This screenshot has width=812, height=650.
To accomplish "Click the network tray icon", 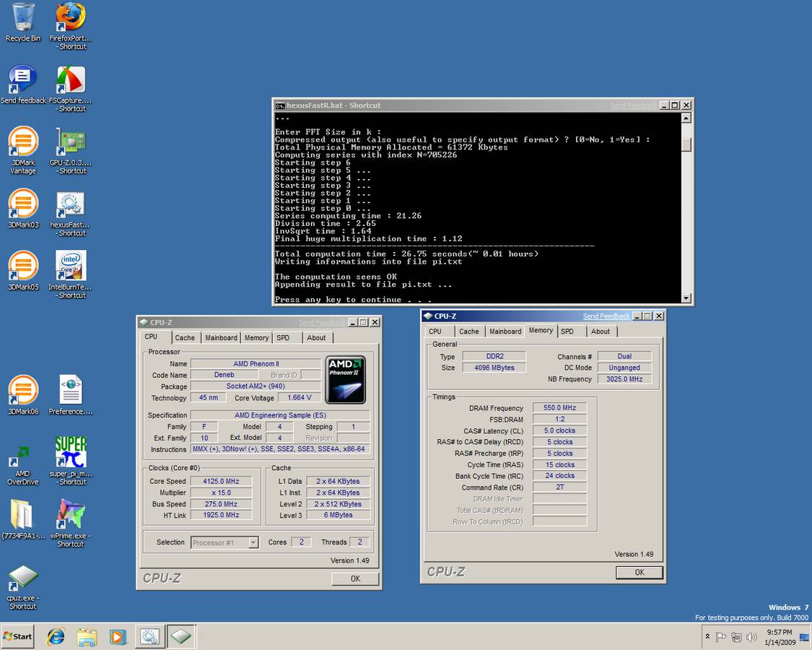I will click(736, 637).
